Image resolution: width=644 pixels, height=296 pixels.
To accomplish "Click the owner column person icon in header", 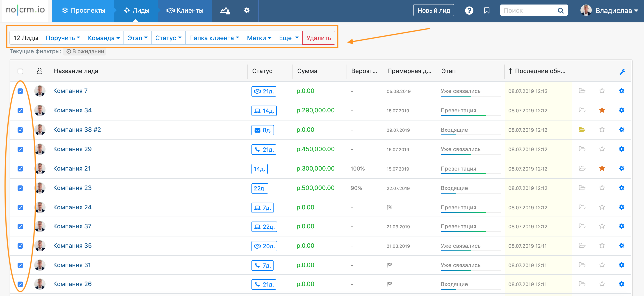I will (39, 71).
